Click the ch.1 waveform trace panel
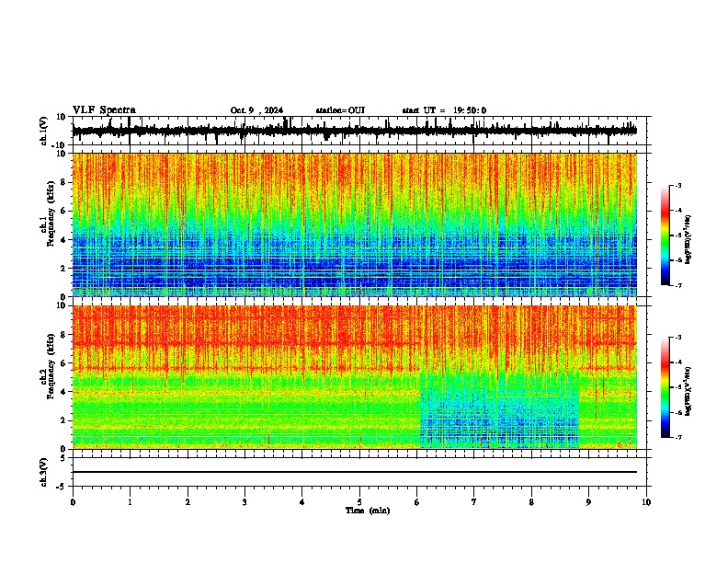This screenshot has height=563, width=728. click(x=359, y=131)
